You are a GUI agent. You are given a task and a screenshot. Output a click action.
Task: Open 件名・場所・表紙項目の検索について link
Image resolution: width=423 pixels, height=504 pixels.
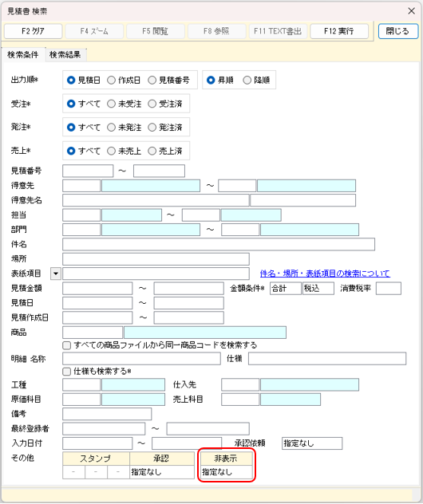[325, 274]
